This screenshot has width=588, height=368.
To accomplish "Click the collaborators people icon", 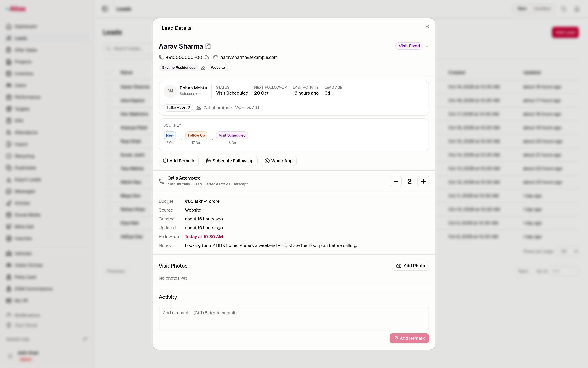I will (199, 108).
